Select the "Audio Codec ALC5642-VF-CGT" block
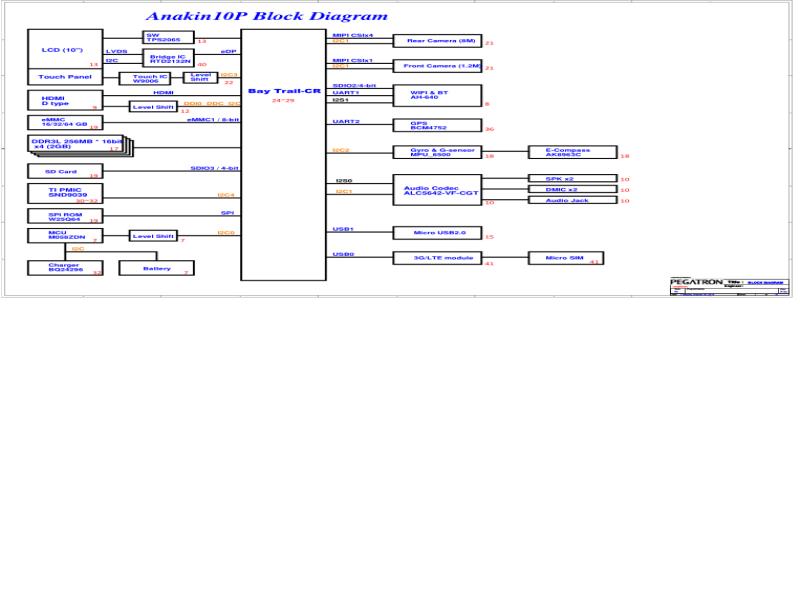Image resolution: width=800 pixels, height=600 pixels. coord(437,190)
